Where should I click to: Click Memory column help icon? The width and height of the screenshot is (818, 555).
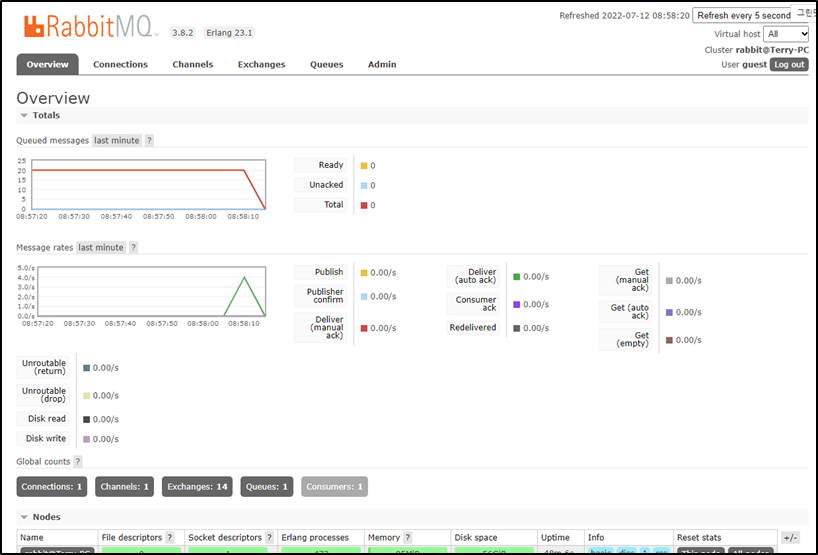407,537
